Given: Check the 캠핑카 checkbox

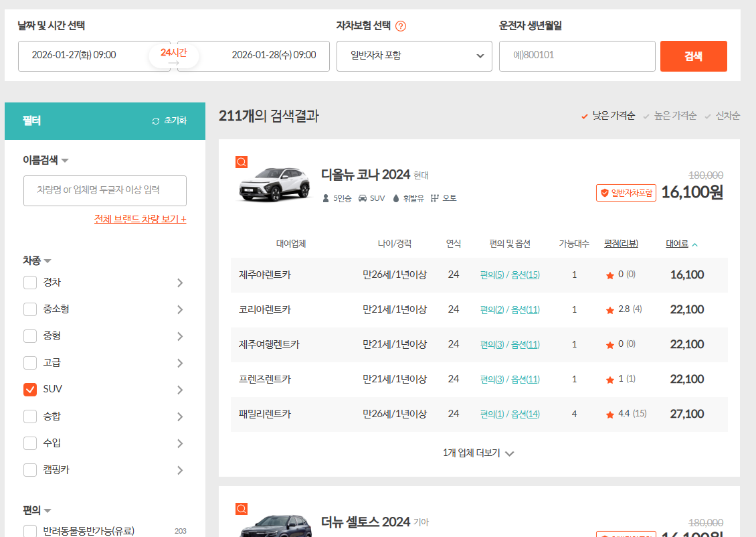Looking at the screenshot, I should click(30, 470).
